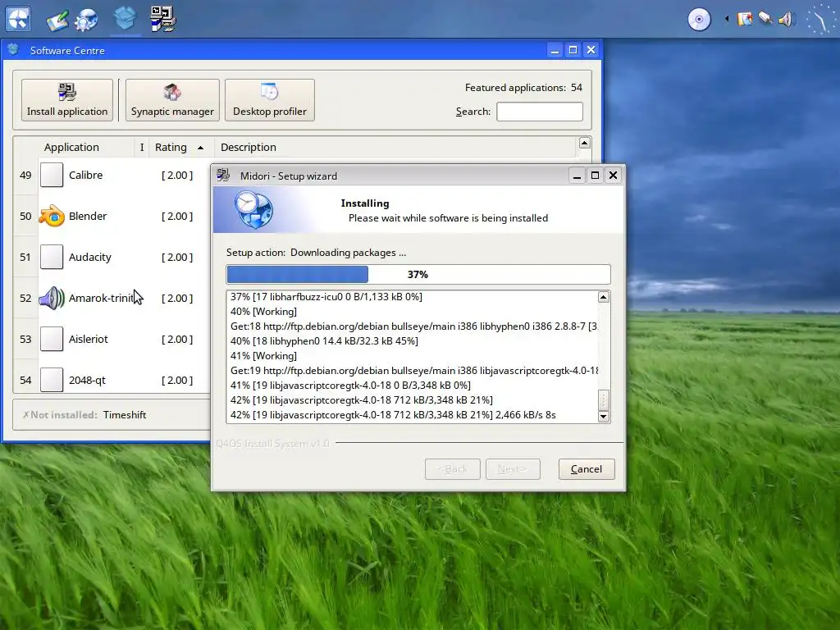Open the Q4OS start menu icon
840x630 pixels.
point(18,19)
